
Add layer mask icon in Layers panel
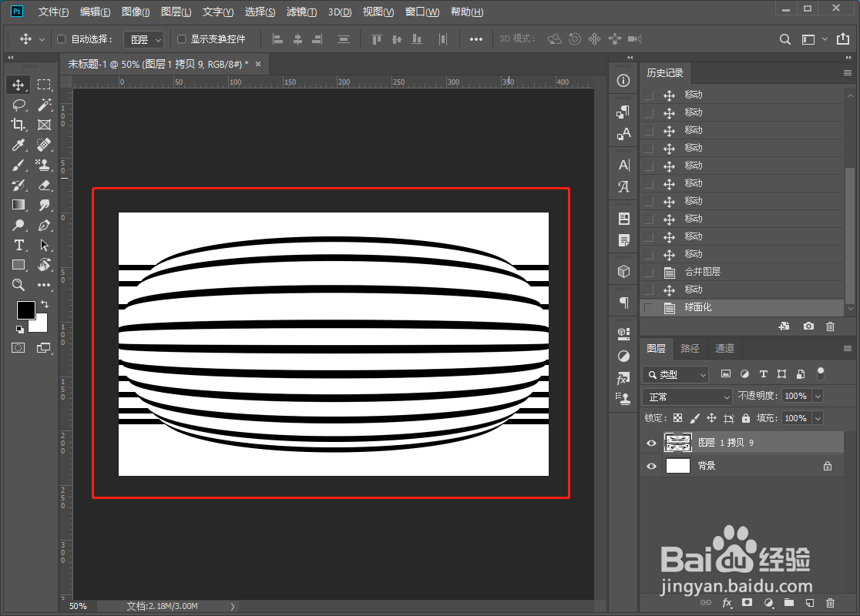coord(747,603)
